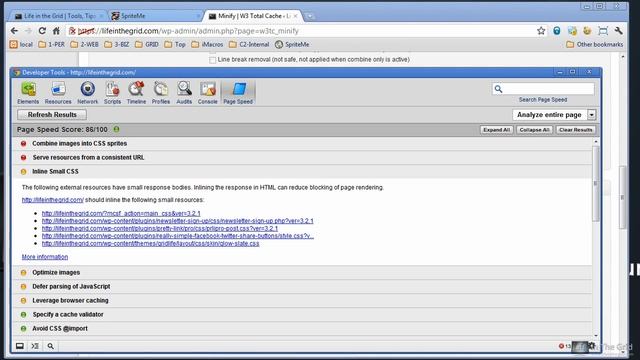Click the Expand All button
This screenshot has width=640, height=360.
(x=496, y=130)
